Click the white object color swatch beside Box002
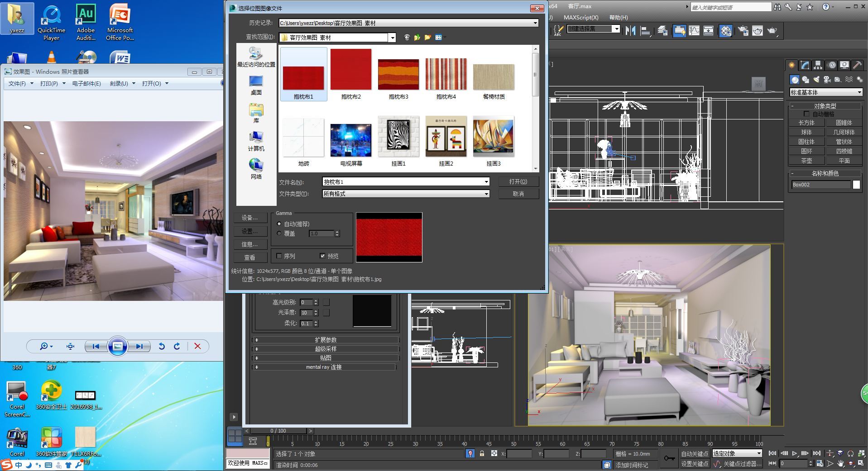Image resolution: width=868 pixels, height=471 pixels. (856, 185)
